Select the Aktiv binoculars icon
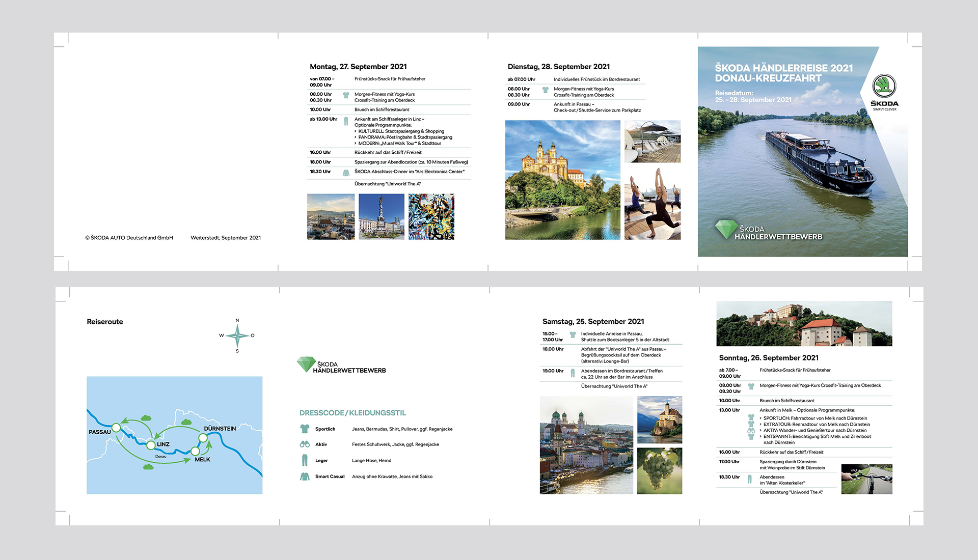The height and width of the screenshot is (560, 978). tap(305, 444)
